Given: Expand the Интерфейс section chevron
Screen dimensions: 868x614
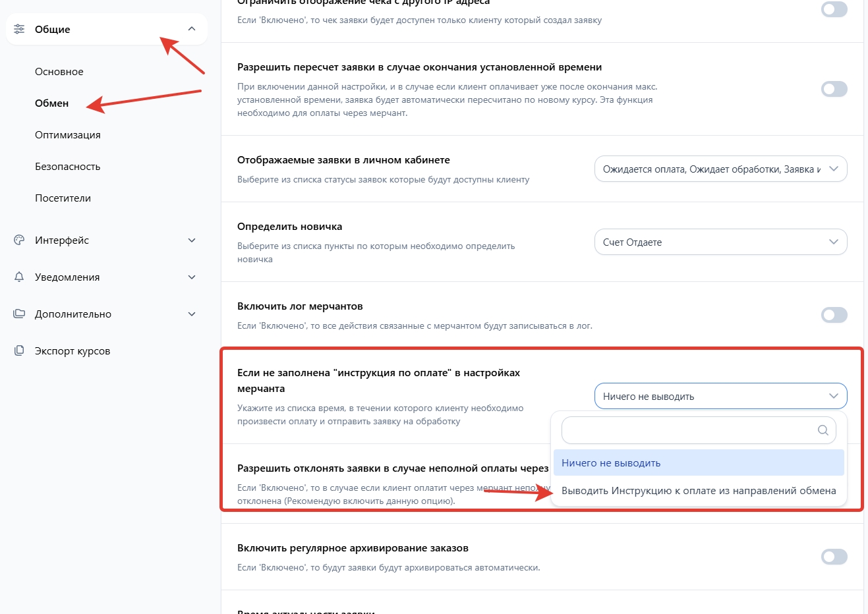Looking at the screenshot, I should 192,240.
